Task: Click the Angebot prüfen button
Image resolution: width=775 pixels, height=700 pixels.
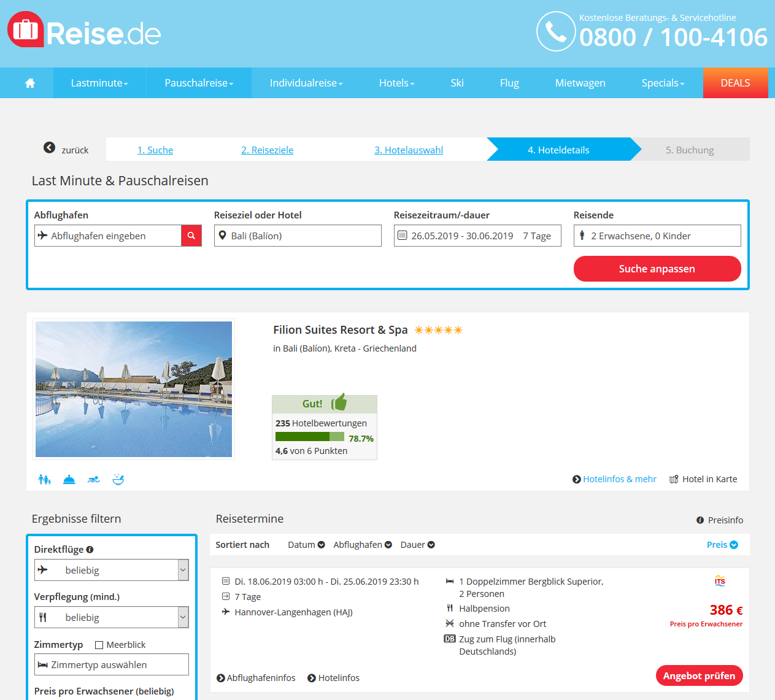Action: pyautogui.click(x=700, y=675)
